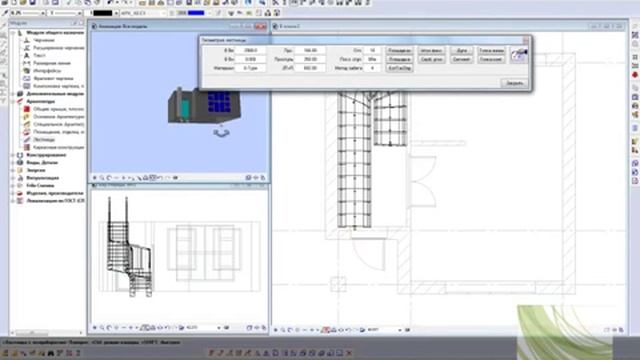
Task: Click the car-shaped icon in bottom-left toolbar
Action: click(x=51, y=353)
